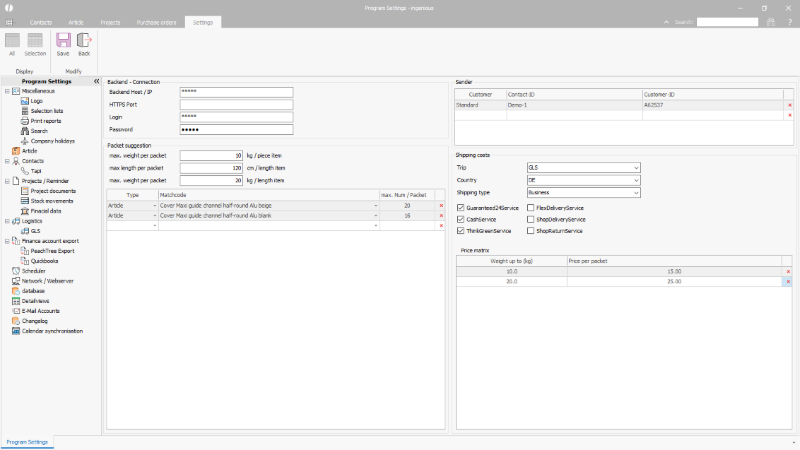Select Program Settings bottom tab
The image size is (800, 450).
(27, 442)
